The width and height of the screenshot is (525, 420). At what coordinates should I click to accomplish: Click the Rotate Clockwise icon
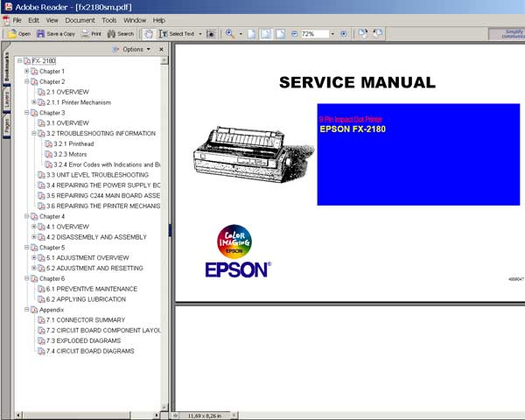click(362, 33)
